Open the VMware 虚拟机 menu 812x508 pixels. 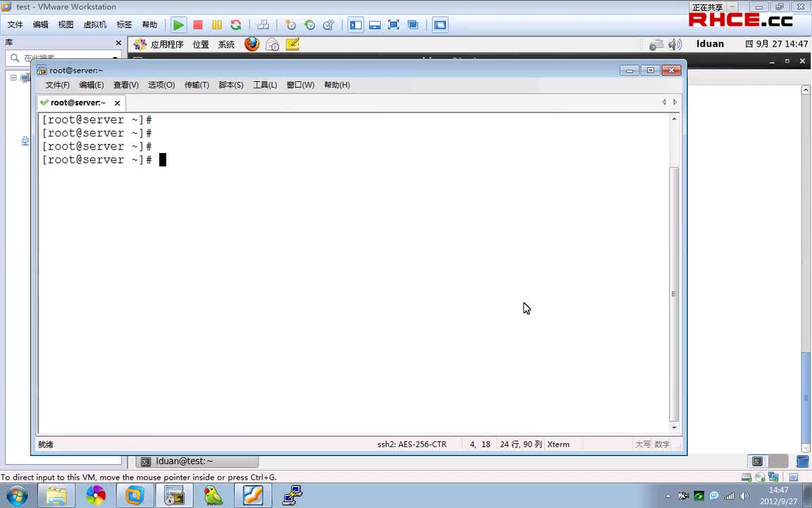(94, 25)
